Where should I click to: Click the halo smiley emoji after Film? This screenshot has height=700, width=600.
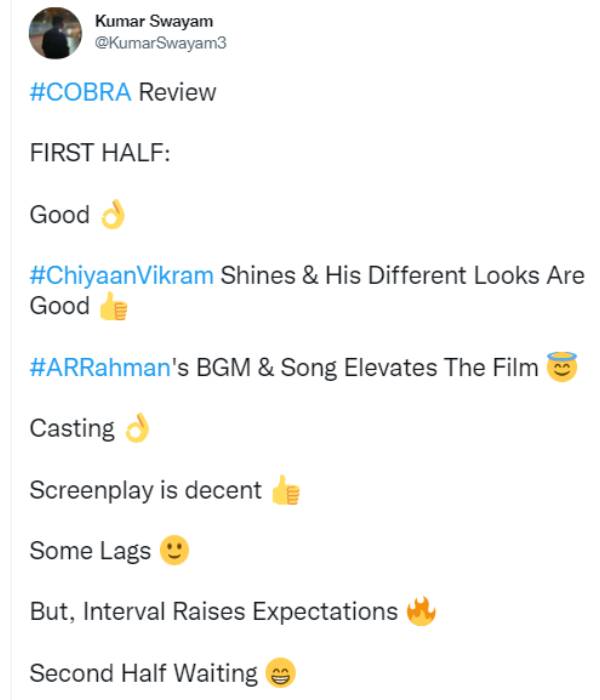click(x=563, y=368)
